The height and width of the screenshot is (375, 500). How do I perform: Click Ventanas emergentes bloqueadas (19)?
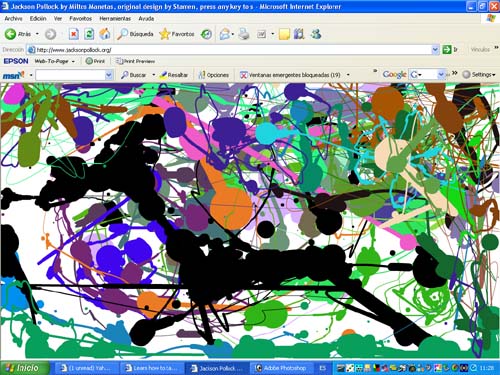(x=290, y=75)
